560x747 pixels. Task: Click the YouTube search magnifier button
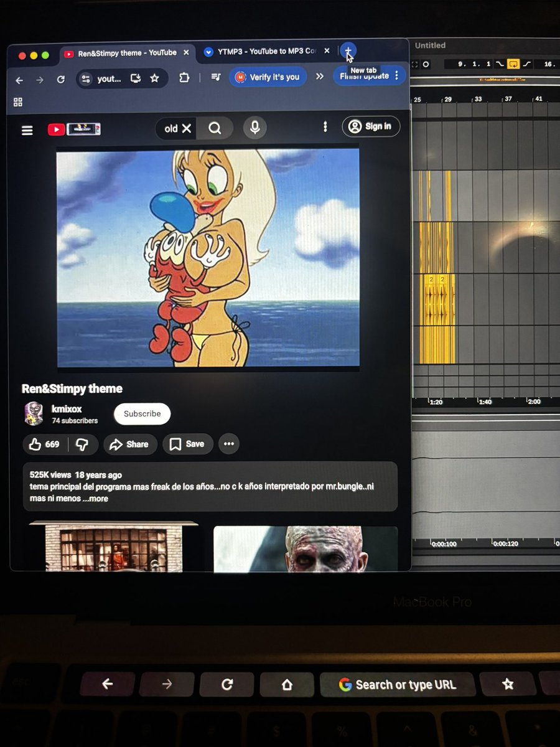point(215,128)
